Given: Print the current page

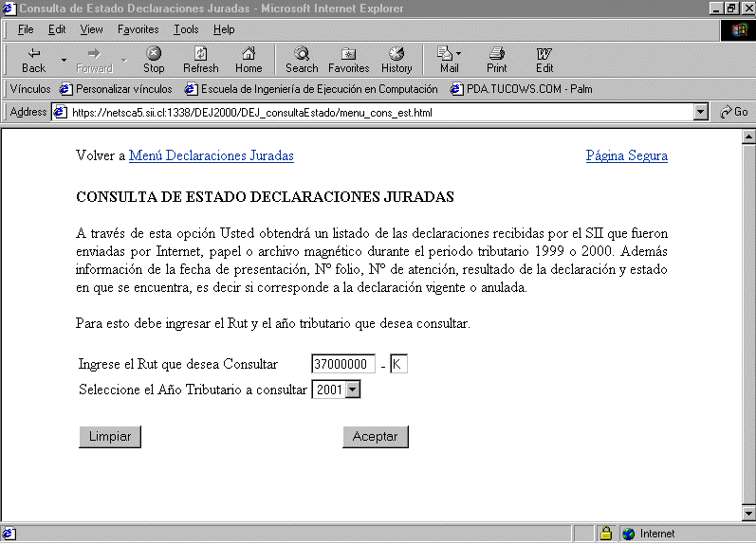Looking at the screenshot, I should click(x=497, y=61).
